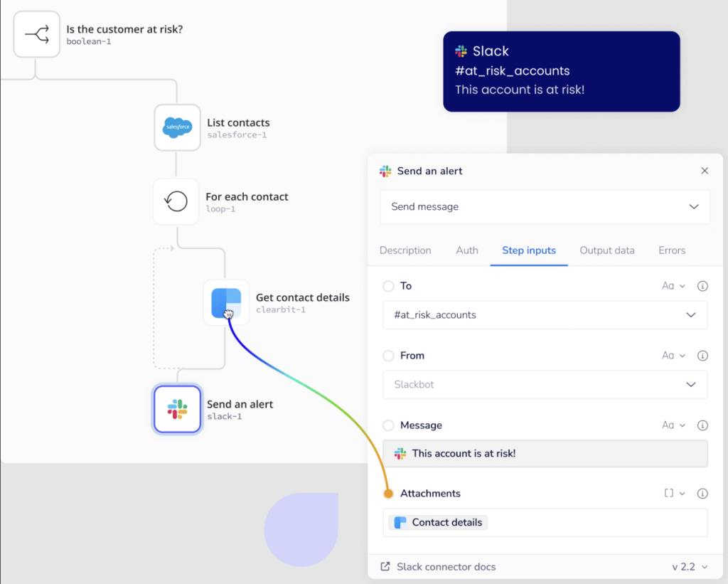Image resolution: width=728 pixels, height=584 pixels.
Task: Click the 'Send an alert' canvas step label
Action: tap(240, 404)
